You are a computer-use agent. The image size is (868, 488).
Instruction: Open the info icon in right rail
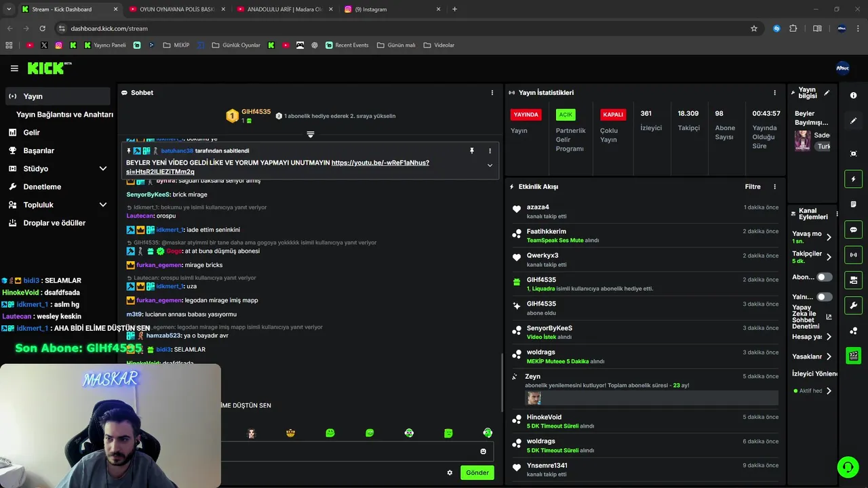[x=854, y=96]
